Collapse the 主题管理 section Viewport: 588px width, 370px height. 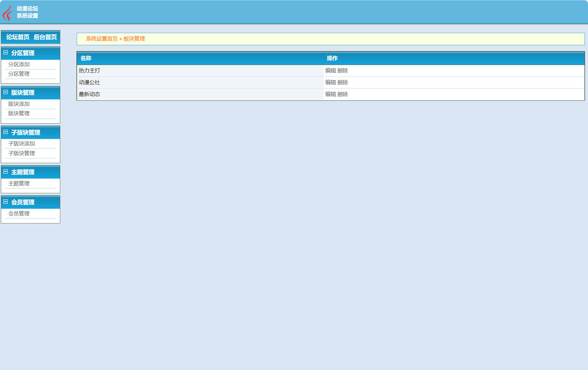(x=6, y=172)
